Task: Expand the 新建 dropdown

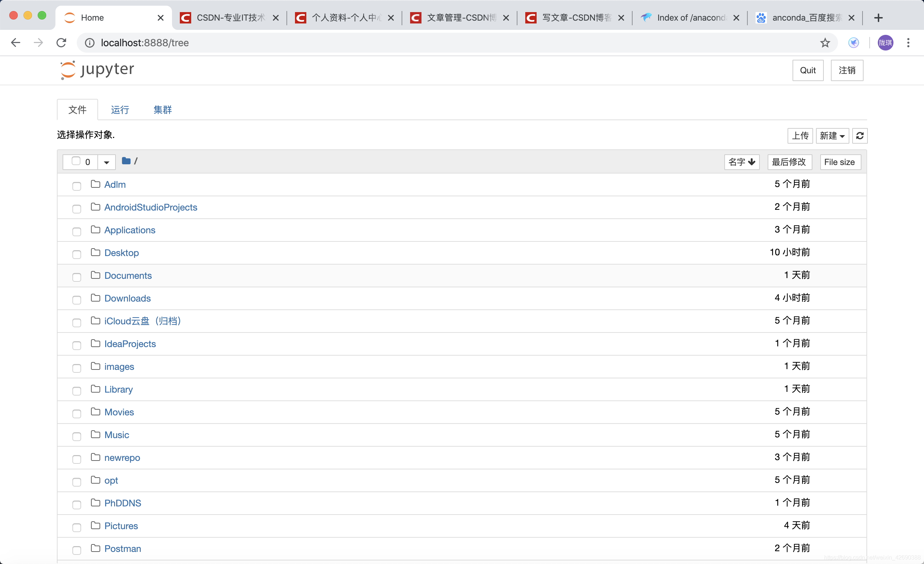Action: [x=832, y=135]
